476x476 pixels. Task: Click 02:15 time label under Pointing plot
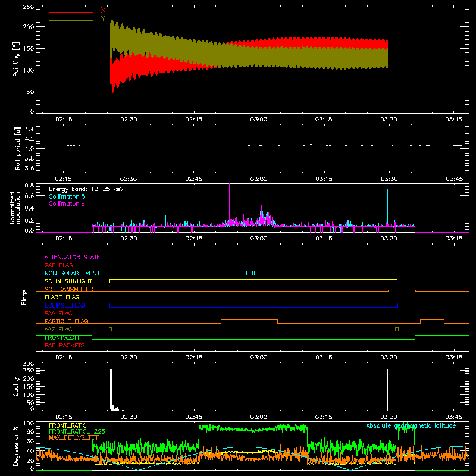click(64, 120)
